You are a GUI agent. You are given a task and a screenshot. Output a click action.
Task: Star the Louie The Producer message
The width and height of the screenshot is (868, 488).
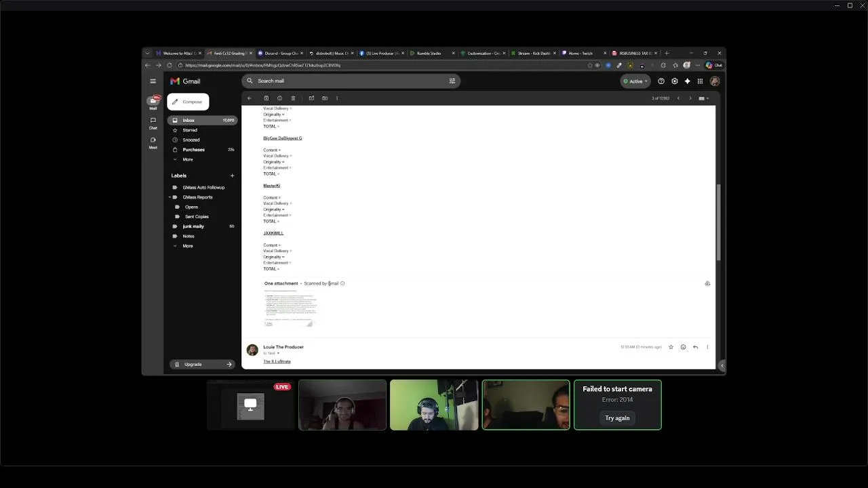(671, 347)
